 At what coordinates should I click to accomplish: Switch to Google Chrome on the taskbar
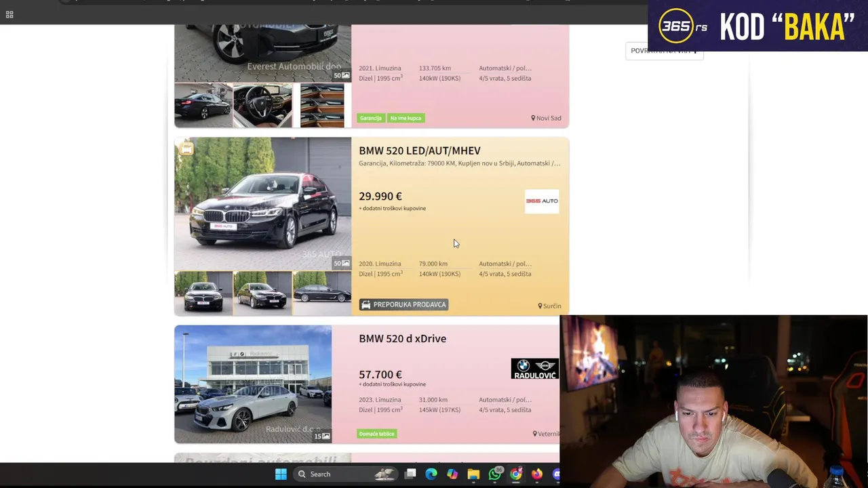516,474
